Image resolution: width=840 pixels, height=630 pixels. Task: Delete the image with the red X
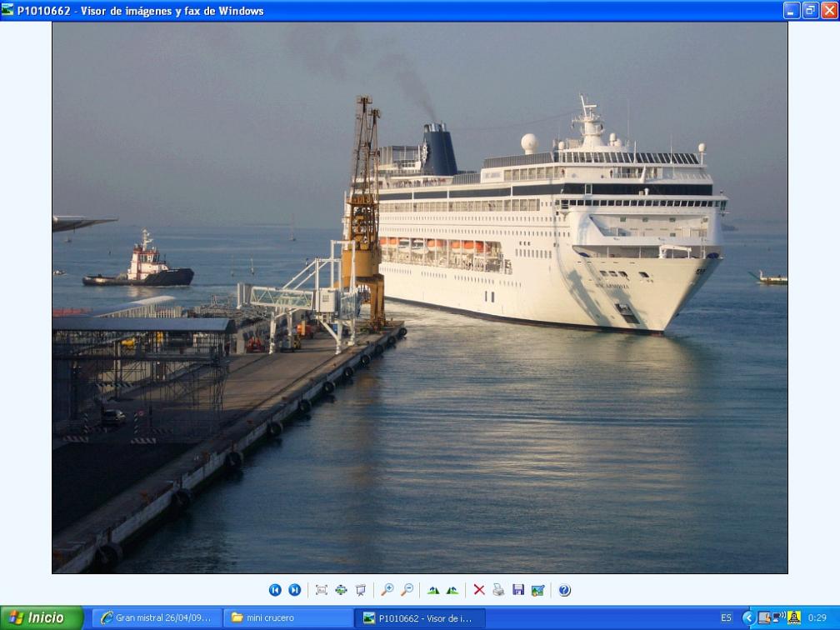479,590
